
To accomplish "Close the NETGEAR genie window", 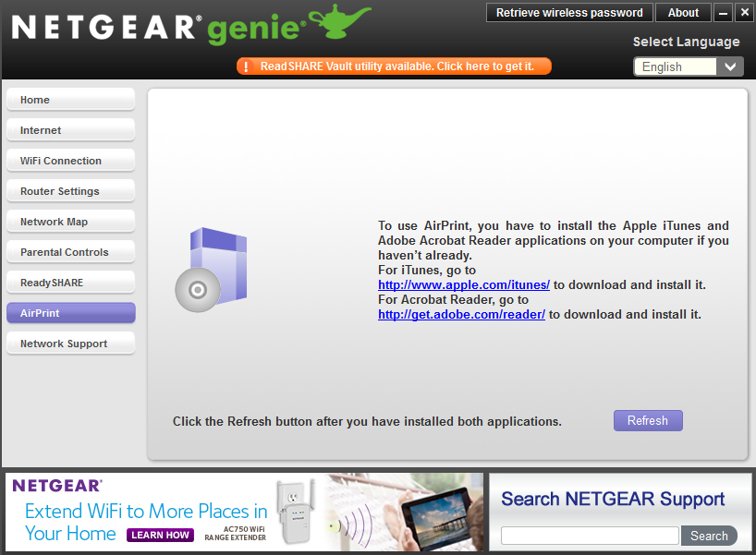I will [x=744, y=13].
